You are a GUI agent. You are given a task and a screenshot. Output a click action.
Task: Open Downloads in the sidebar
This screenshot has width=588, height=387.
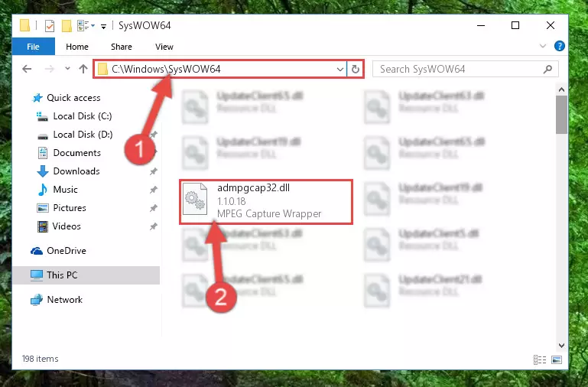click(x=76, y=171)
